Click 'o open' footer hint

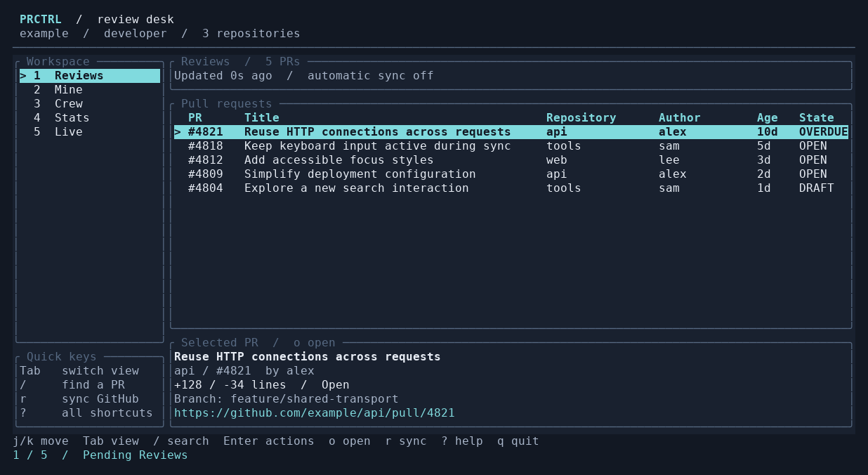point(350,441)
